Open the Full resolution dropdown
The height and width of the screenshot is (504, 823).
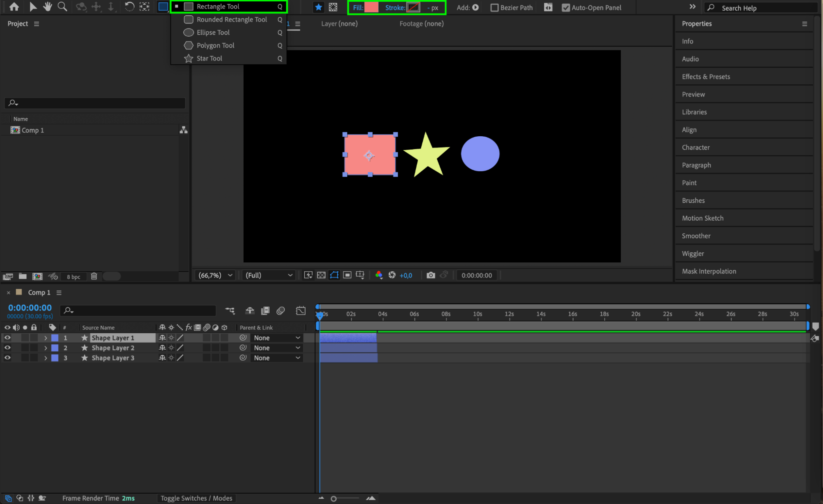(269, 275)
